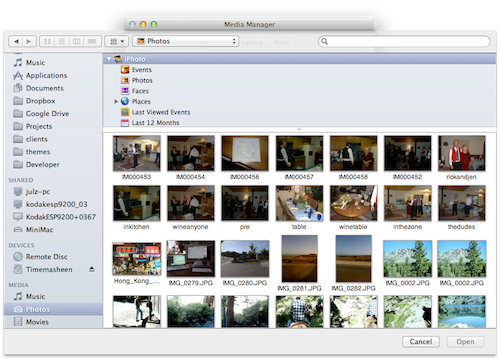Click the Open button
The width and height of the screenshot is (500, 360).
[x=465, y=342]
